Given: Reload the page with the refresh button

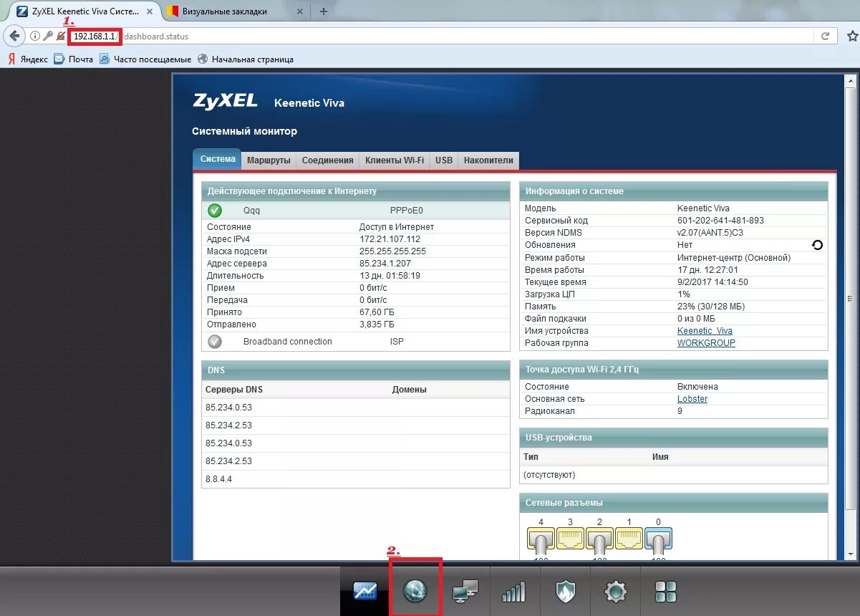Looking at the screenshot, I should (826, 36).
